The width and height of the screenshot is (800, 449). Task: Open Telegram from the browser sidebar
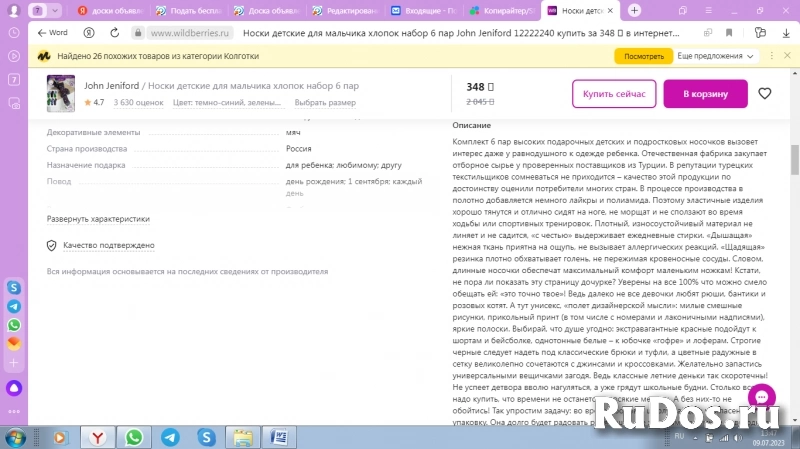coord(14,306)
